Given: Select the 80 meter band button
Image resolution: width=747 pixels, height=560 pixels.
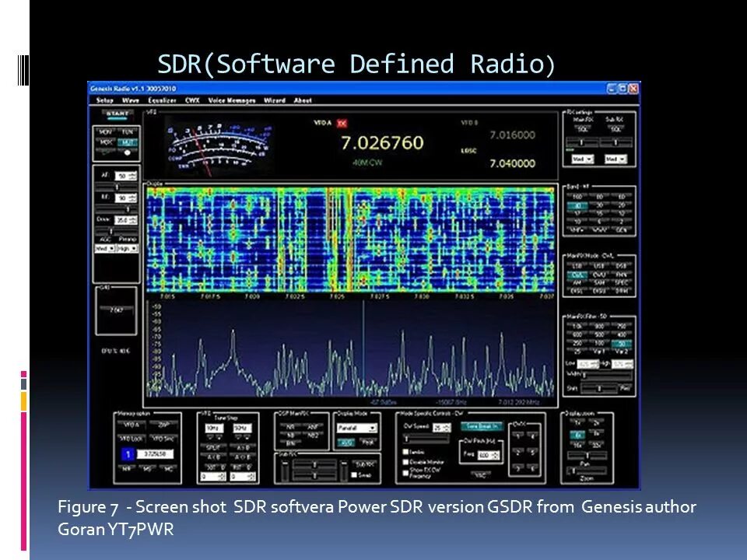Looking at the screenshot, I should click(600, 196).
